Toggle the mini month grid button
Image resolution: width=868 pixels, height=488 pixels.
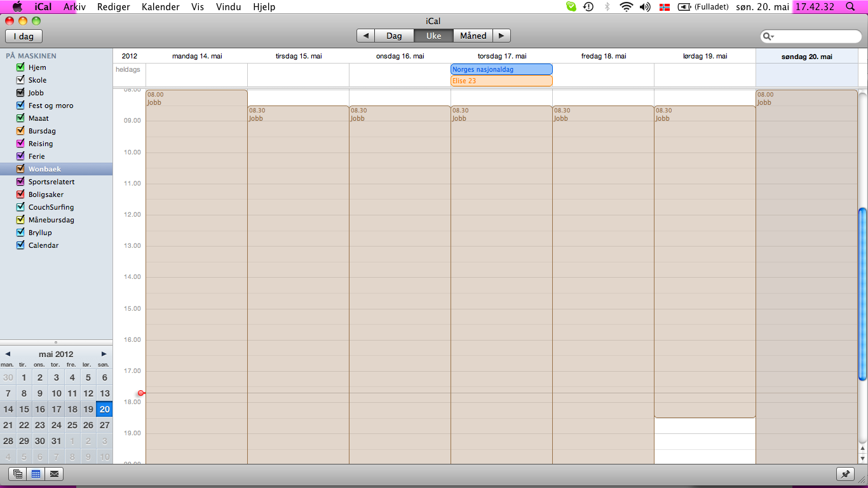pyautogui.click(x=36, y=473)
